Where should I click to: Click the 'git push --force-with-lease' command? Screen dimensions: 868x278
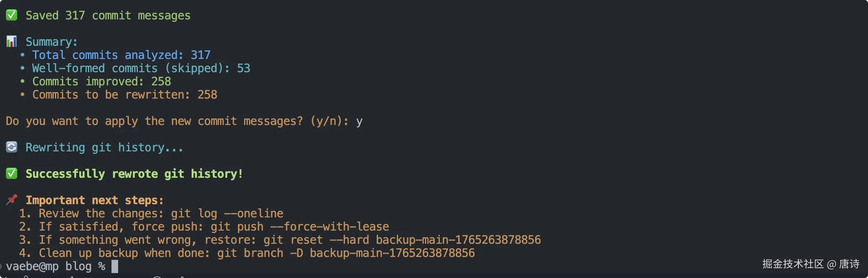click(x=300, y=227)
